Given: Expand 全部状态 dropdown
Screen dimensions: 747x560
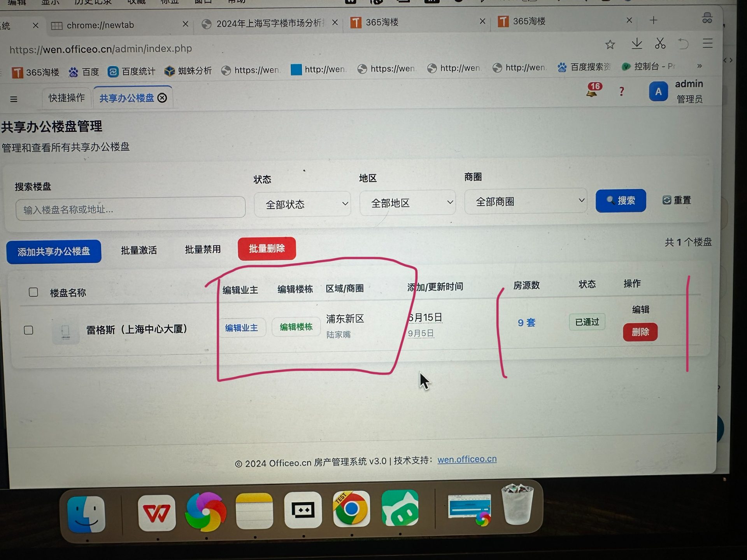Looking at the screenshot, I should pos(302,204).
